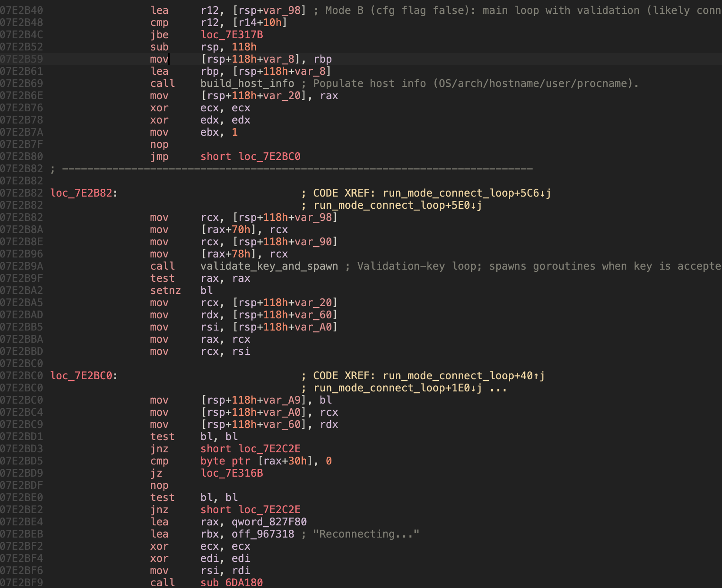Open the build_host_info function call
Screen dimensions: 722x588
pyautogui.click(x=247, y=84)
